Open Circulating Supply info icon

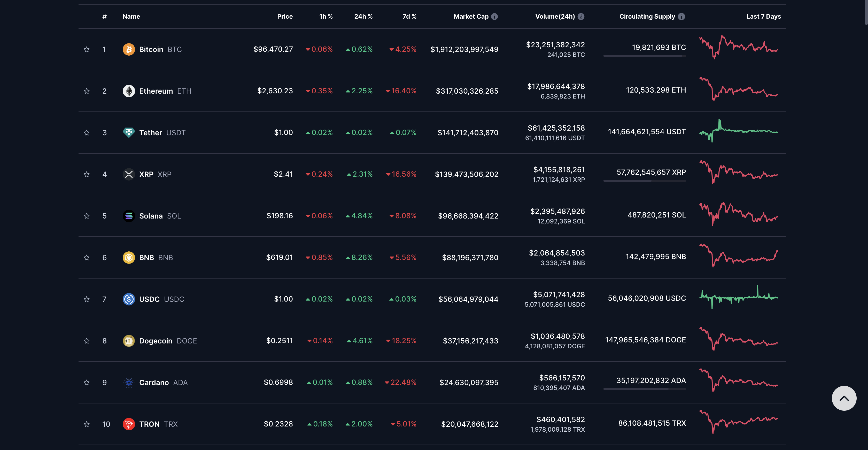click(x=681, y=17)
